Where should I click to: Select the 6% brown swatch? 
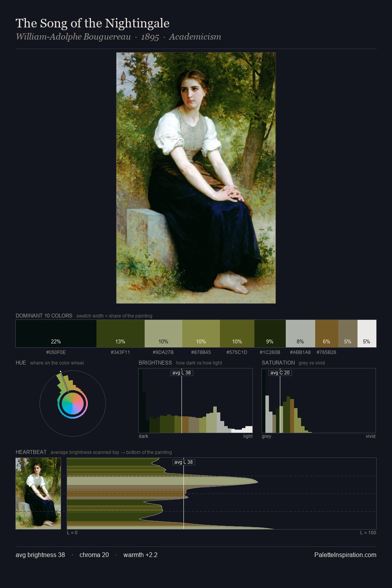[327, 334]
